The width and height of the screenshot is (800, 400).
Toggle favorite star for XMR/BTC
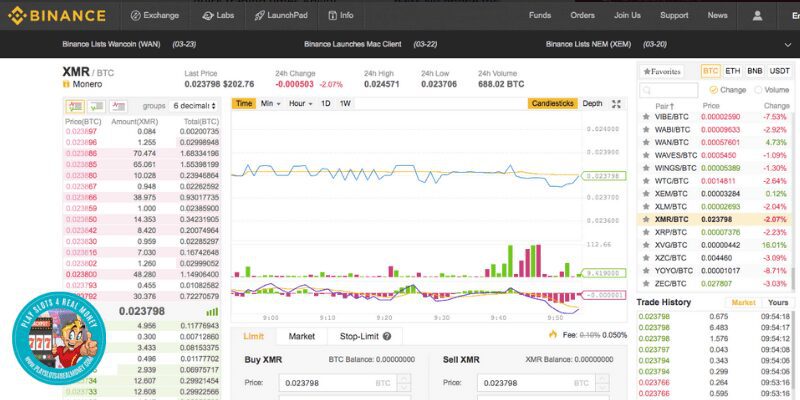tap(646, 219)
